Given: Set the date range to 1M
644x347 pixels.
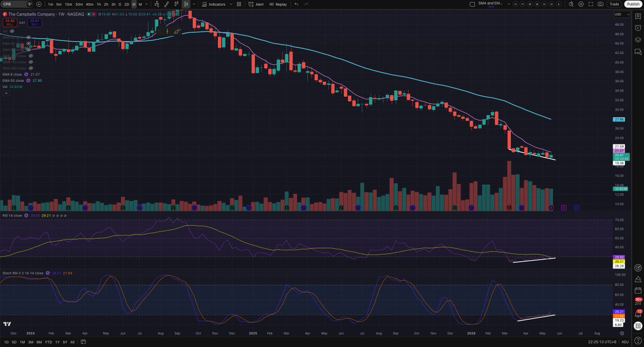Looking at the screenshot, I should pos(23,342).
